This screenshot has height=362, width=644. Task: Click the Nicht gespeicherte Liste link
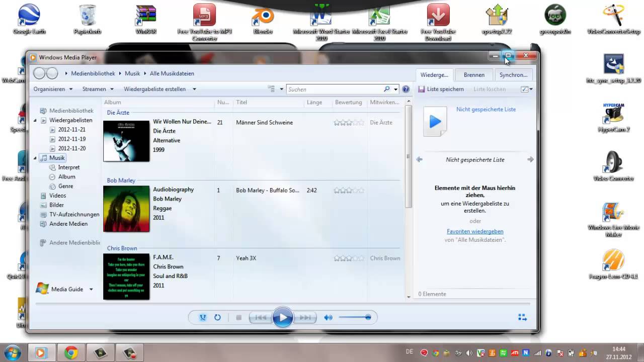[x=486, y=109]
